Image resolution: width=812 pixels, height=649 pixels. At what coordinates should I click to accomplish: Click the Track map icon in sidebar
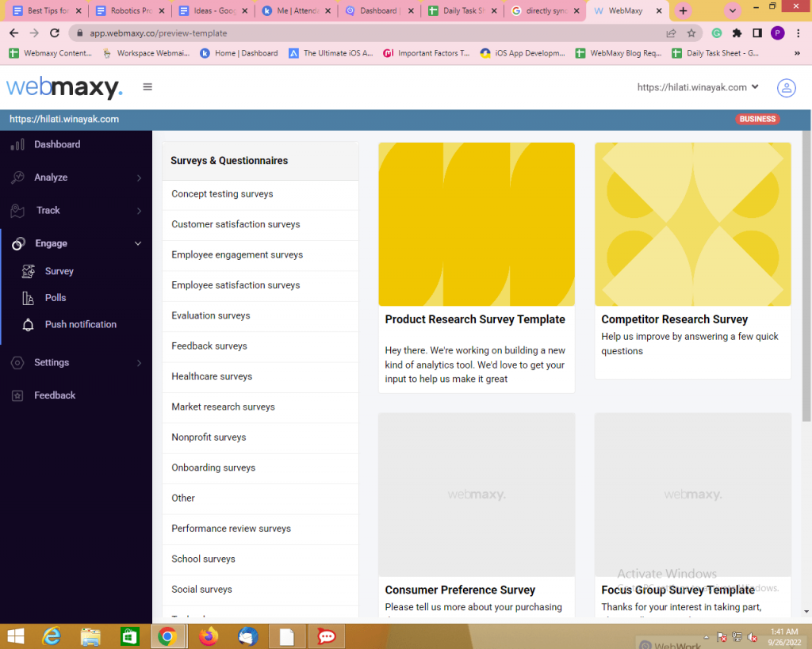click(x=17, y=210)
